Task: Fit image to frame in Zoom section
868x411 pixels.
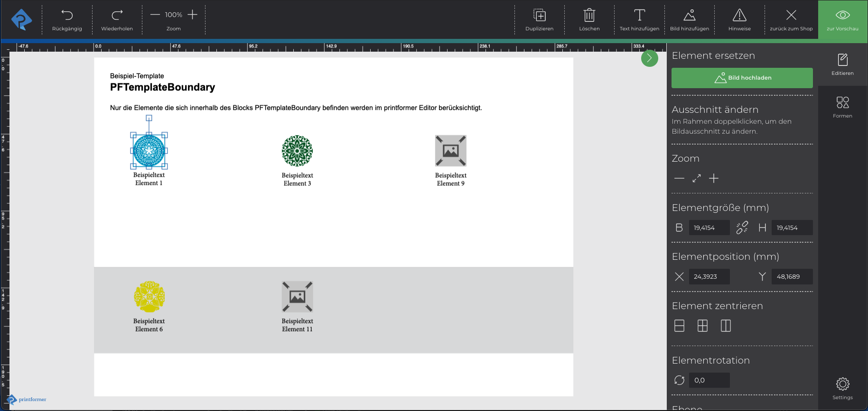Action: [696, 179]
